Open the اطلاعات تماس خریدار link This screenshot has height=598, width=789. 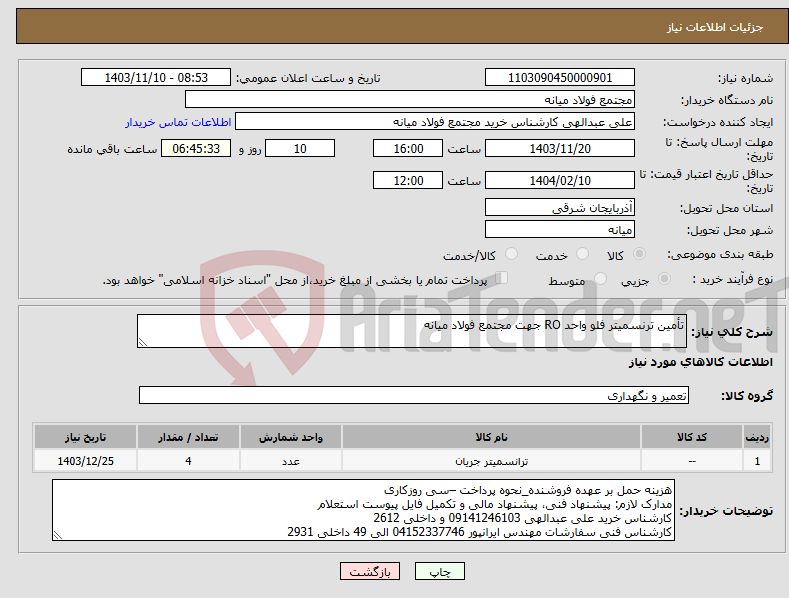click(178, 122)
